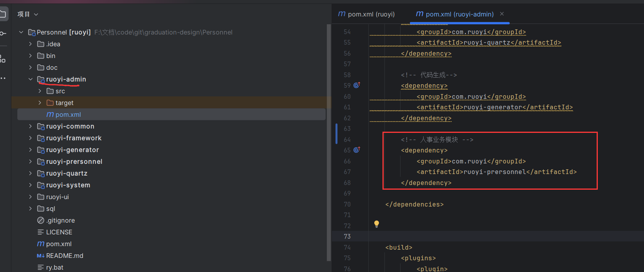Open the Project tool window icon

pos(3,14)
